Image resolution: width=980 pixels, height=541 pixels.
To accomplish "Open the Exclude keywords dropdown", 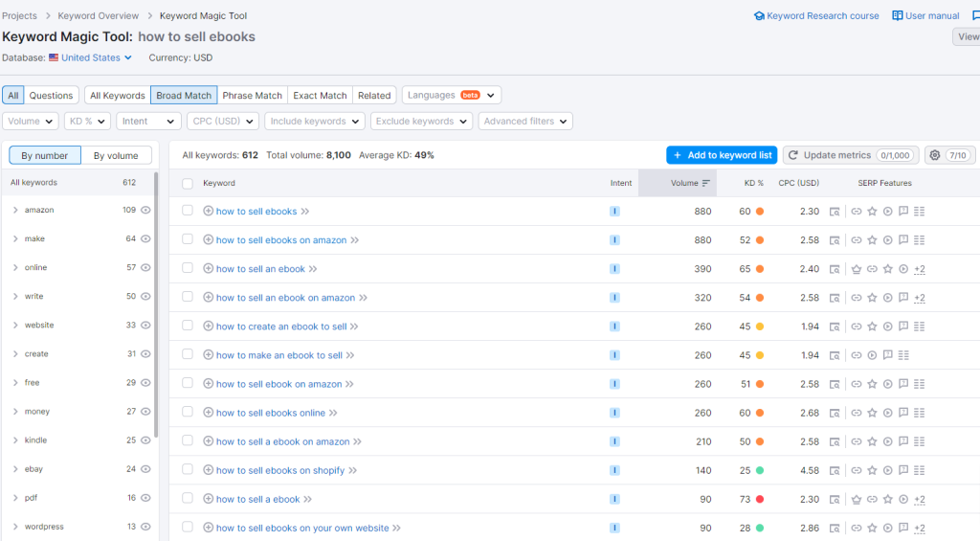I will [421, 122].
